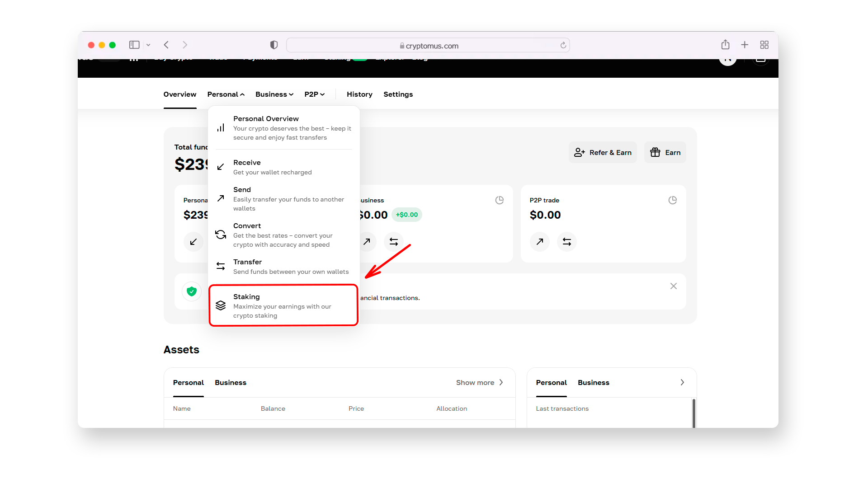
Task: Click the dismiss notification X button
Action: (674, 286)
